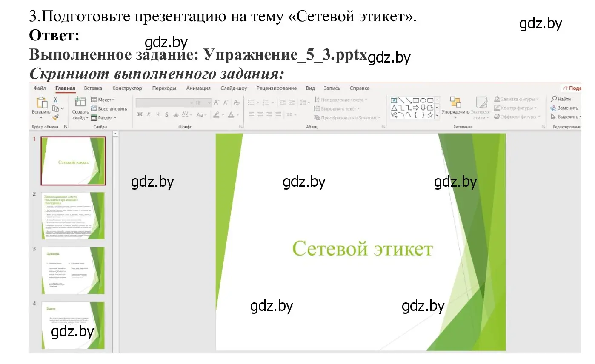Open Выделить select dropdown
The height and width of the screenshot is (364, 595).
pos(566,117)
